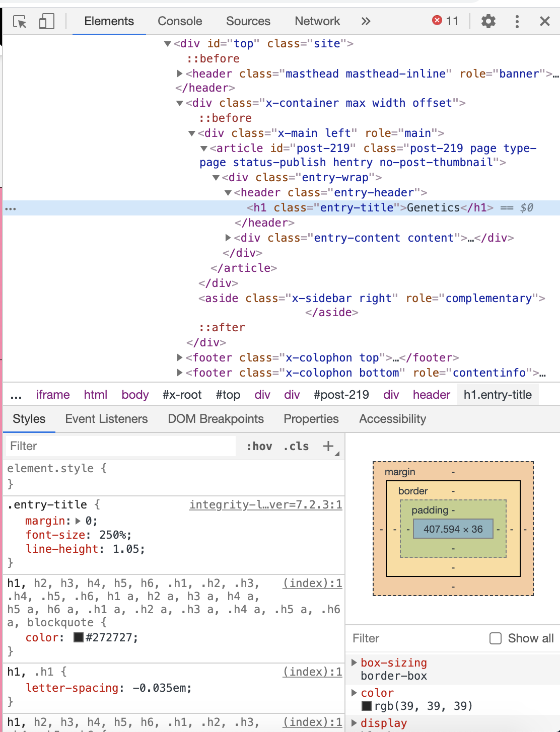
Task: Click the 407.594 × 36 content box
Action: [x=453, y=529]
